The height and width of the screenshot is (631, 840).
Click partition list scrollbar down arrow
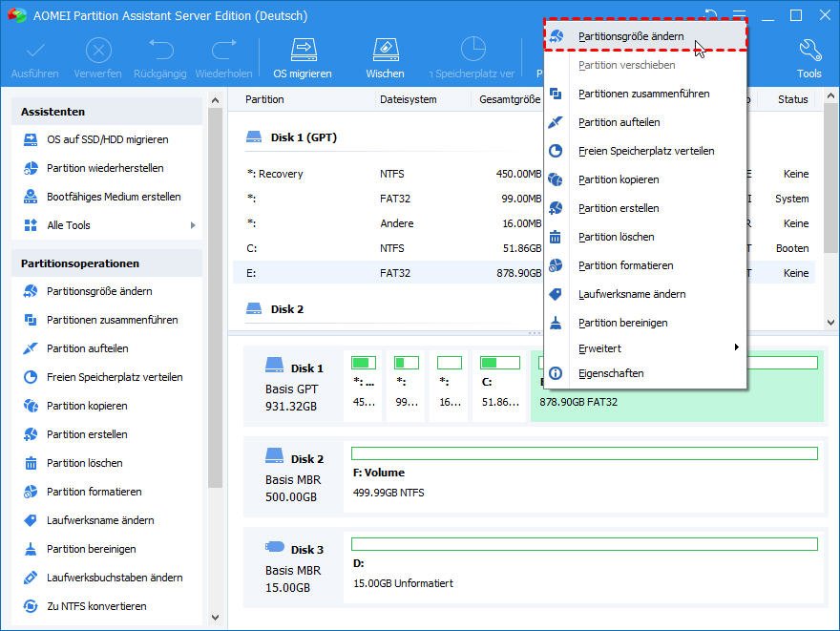[x=830, y=323]
